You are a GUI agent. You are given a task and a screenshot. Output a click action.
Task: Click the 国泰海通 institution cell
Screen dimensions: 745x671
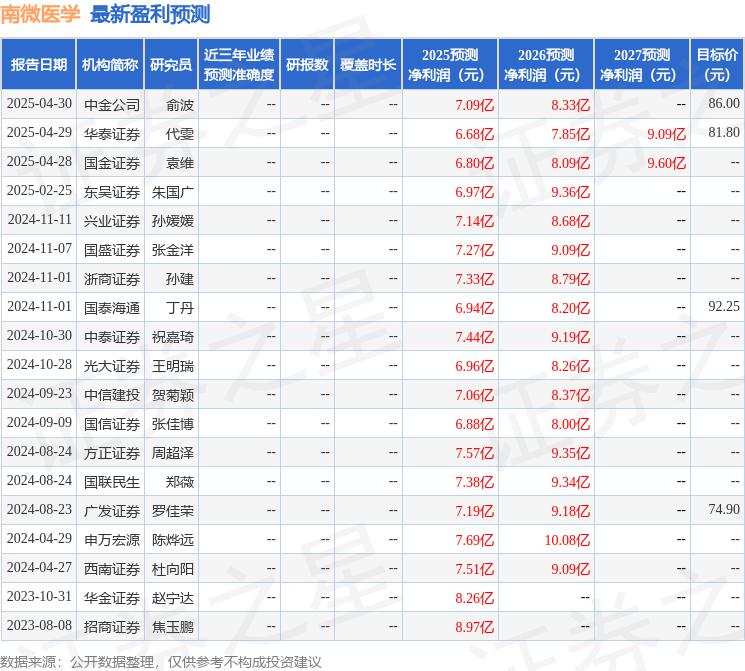[112, 307]
